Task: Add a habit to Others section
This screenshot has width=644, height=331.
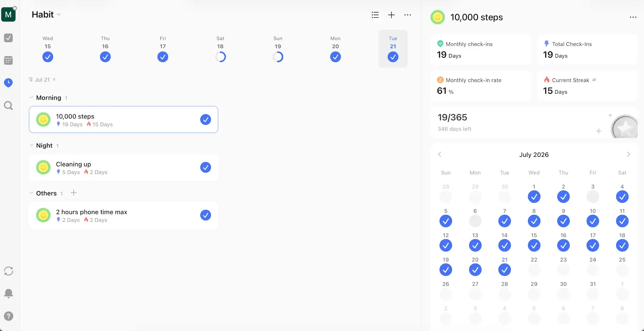Action: click(74, 193)
